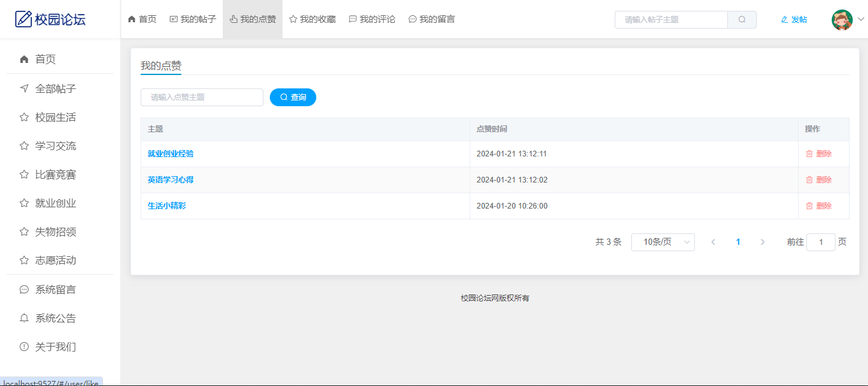Switch to the 我的帖子 tab
Screen dimensions: 868x386
[193, 20]
